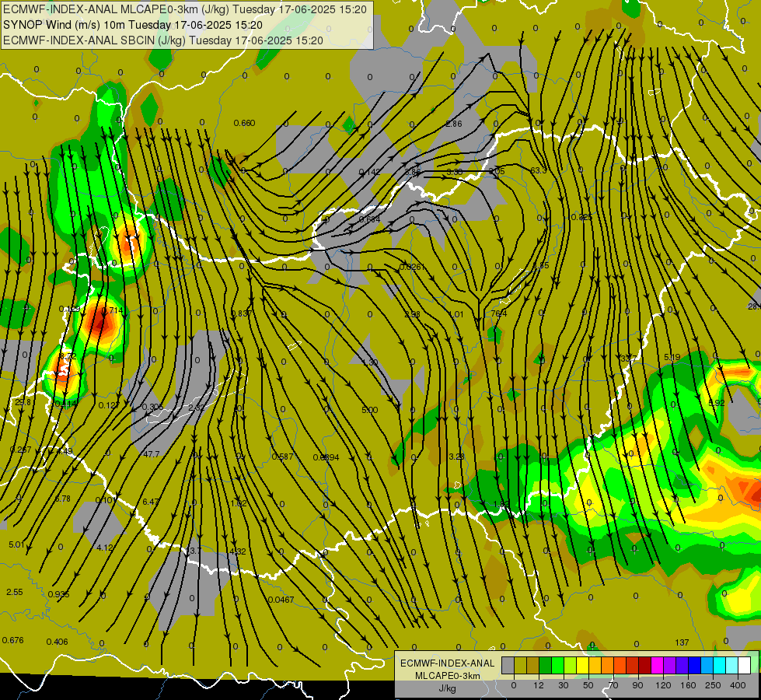
Task: Click the 2.55 value on the map
Action: pos(15,592)
